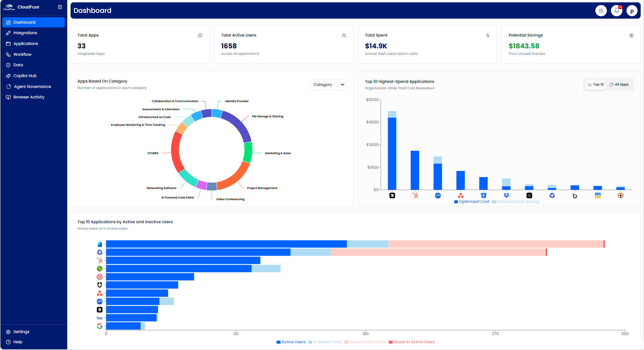
Task: Click the Total Active Users people icon
Action: (344, 35)
